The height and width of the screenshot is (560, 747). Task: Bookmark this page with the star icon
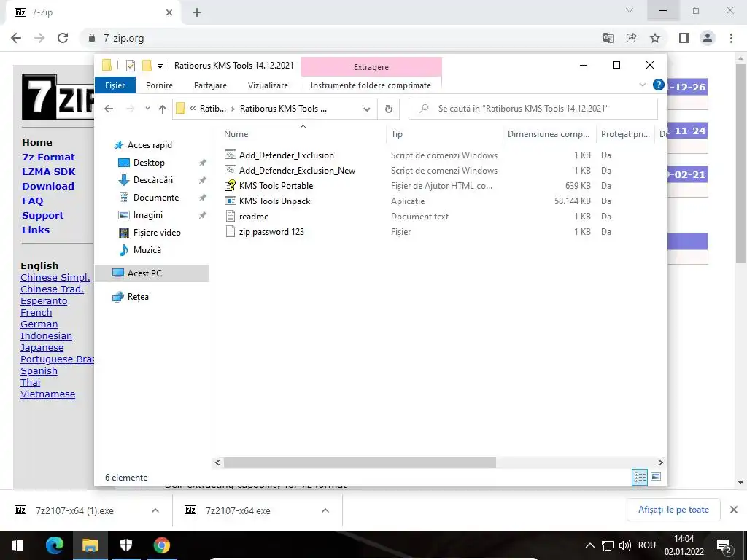[x=655, y=38]
